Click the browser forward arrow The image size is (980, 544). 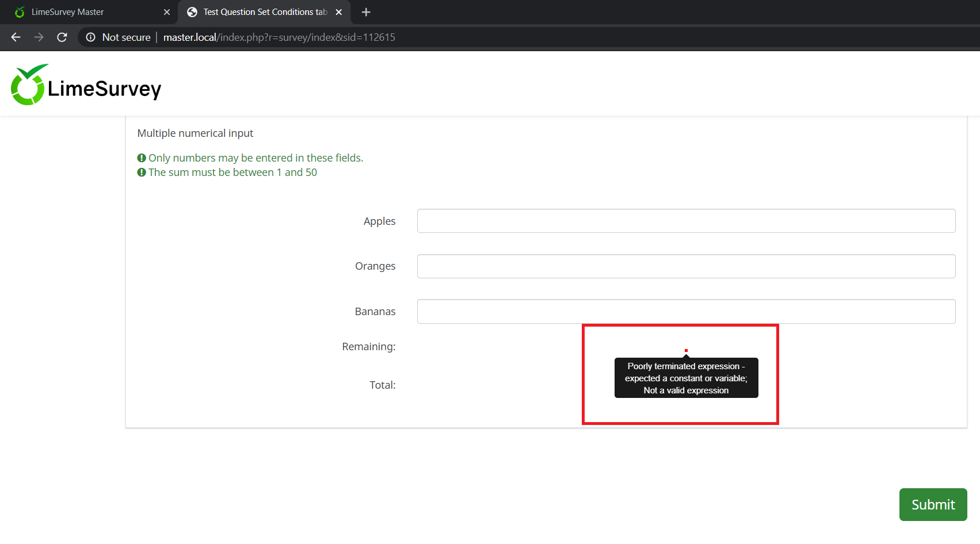coord(39,37)
